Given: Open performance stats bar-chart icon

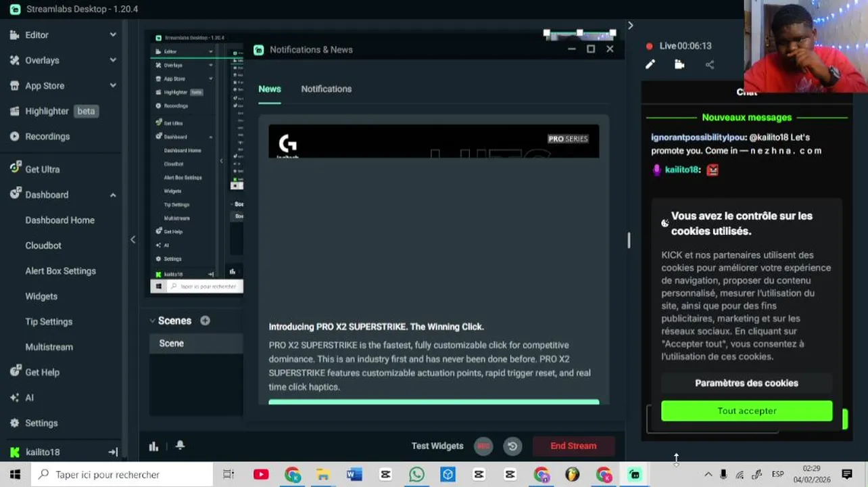Looking at the screenshot, I should point(153,446).
